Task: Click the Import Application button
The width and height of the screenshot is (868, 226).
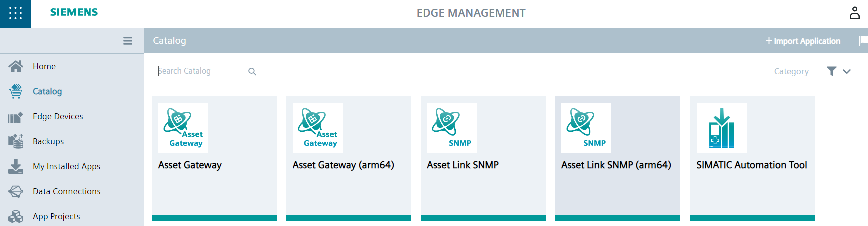Action: 803,41
